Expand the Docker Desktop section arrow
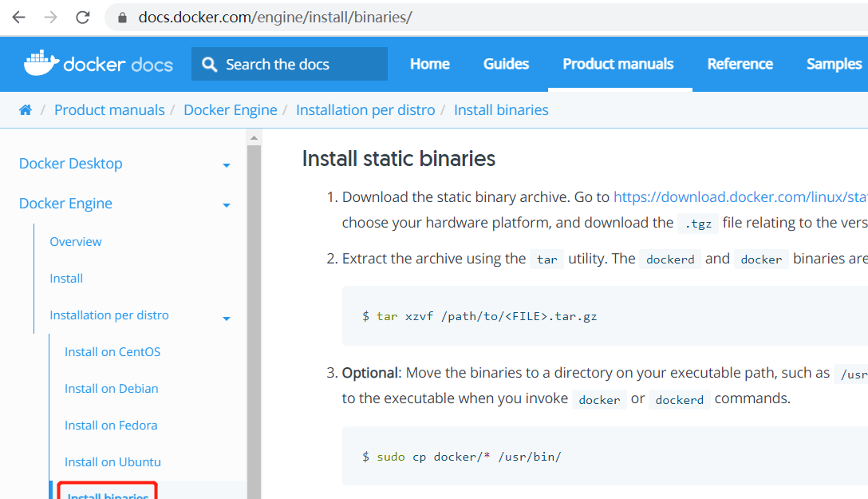 [227, 165]
